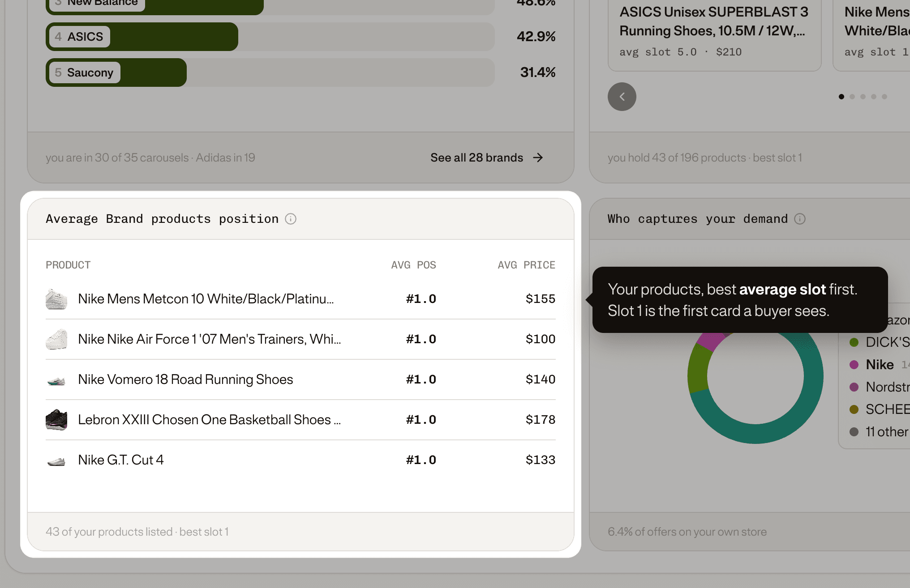Select the ASICS brand bar

pyautogui.click(x=142, y=37)
